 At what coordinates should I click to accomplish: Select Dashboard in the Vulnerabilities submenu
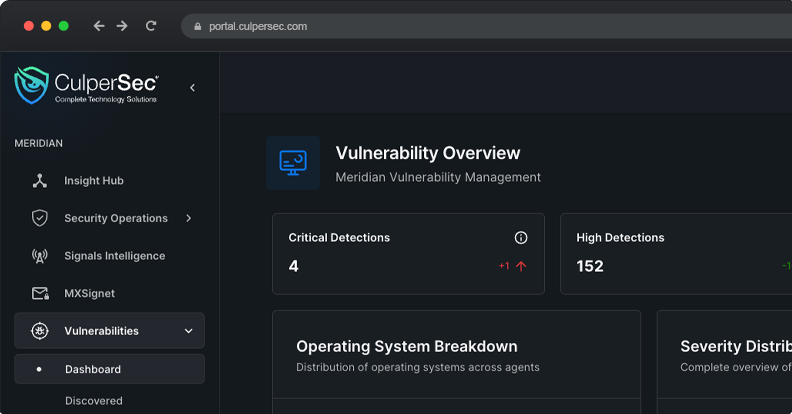93,369
